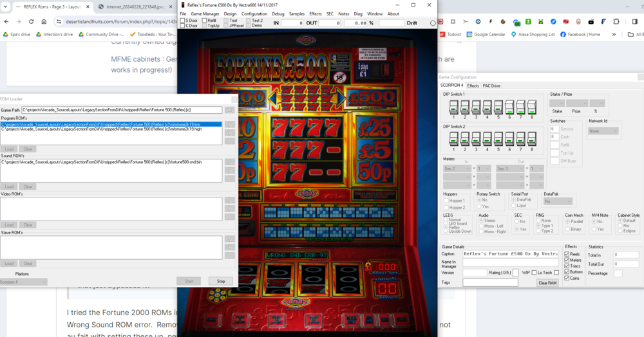This screenshot has width=644, height=337.
Task: Open the Samples menu
Action: click(x=296, y=14)
